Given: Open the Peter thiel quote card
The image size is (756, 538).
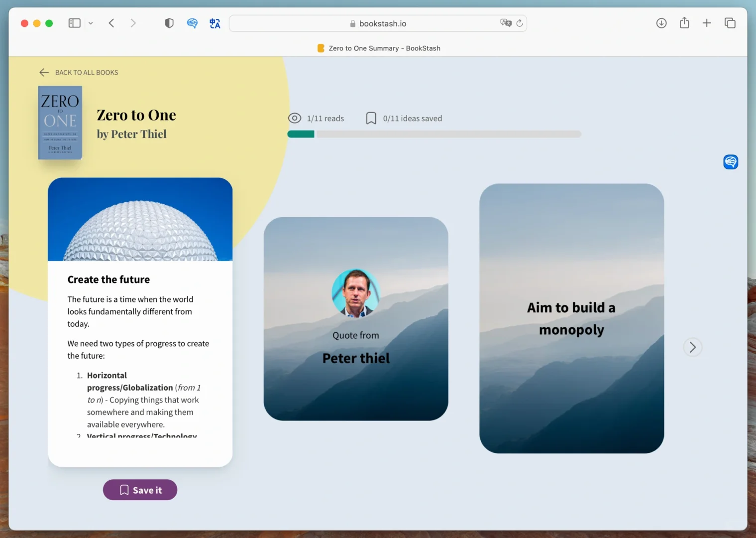Looking at the screenshot, I should tap(356, 319).
